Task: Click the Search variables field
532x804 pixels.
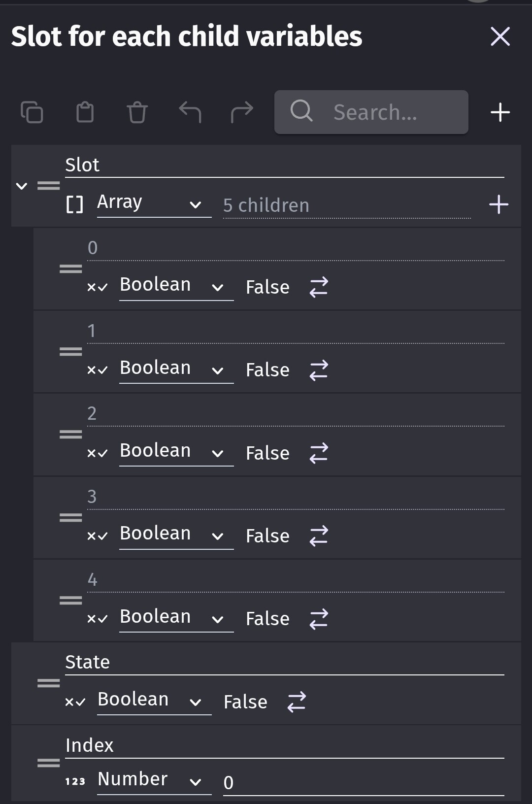Action: 374,112
